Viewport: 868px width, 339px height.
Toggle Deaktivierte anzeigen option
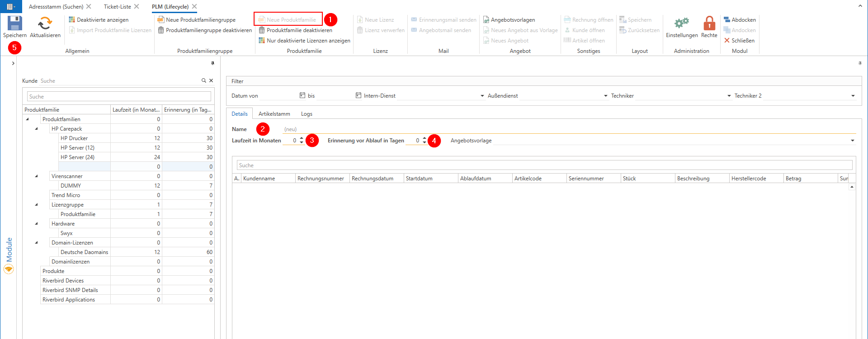[99, 20]
